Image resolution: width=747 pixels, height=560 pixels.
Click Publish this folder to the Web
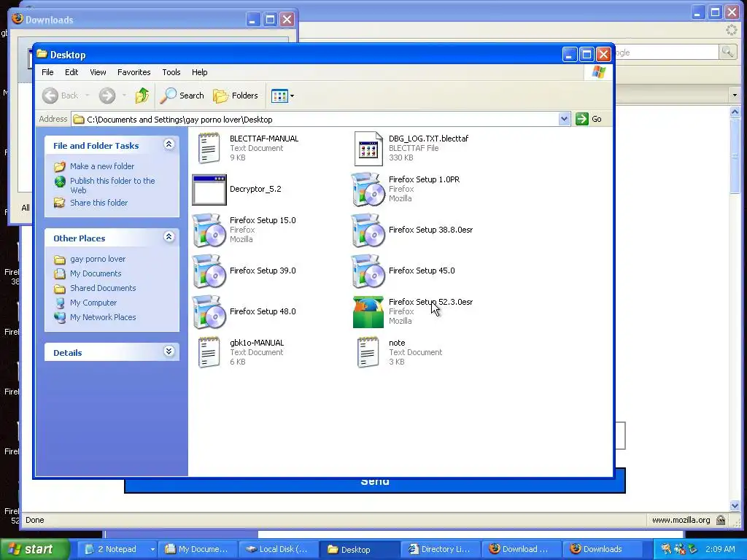(112, 185)
